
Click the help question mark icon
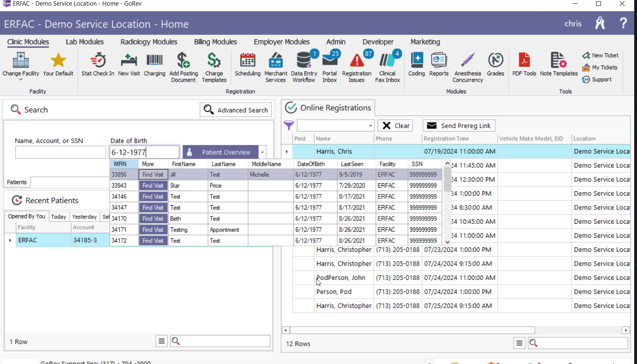623,23
